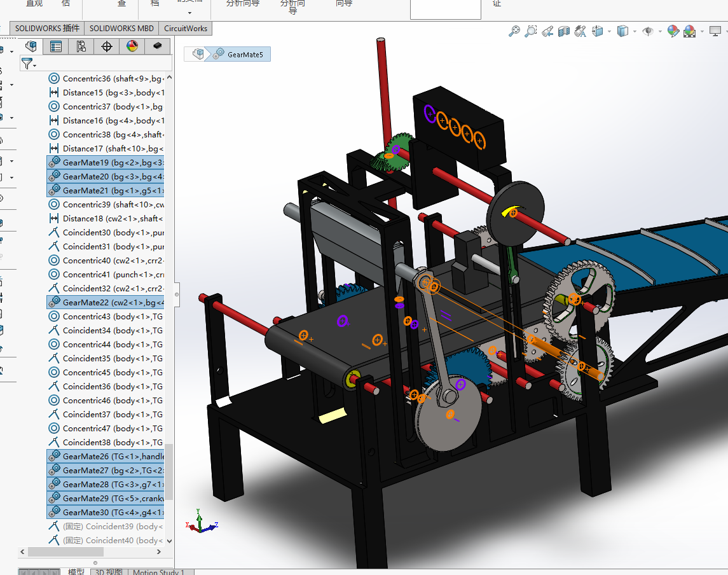The width and height of the screenshot is (728, 575).
Task: Select Concentric41 punch mate
Action: pyautogui.click(x=106, y=275)
